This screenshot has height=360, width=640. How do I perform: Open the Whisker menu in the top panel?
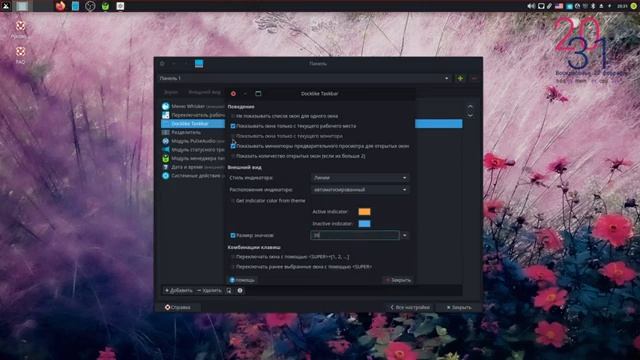pyautogui.click(x=6, y=6)
